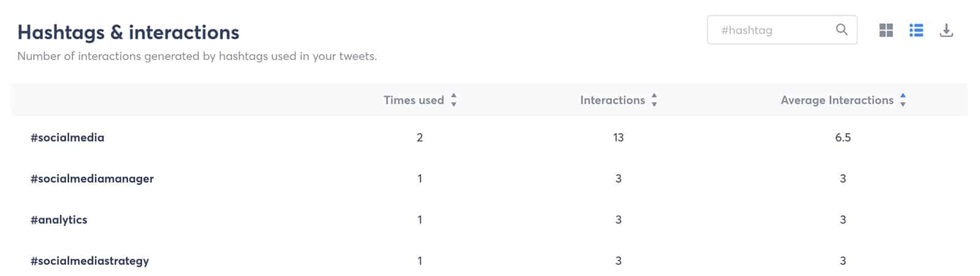
Task: Open the #analytics hashtag entry
Action: pos(59,220)
